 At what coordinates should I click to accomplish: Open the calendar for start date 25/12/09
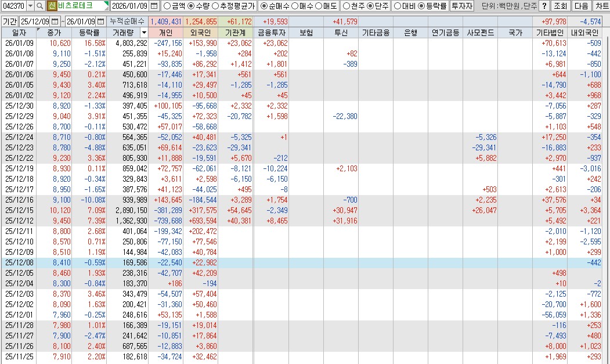point(55,20)
